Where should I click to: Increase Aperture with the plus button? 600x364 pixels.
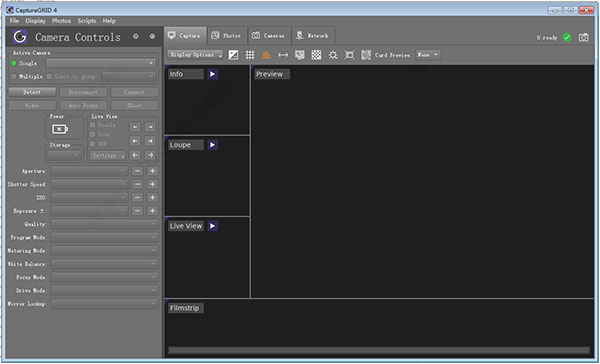click(152, 171)
